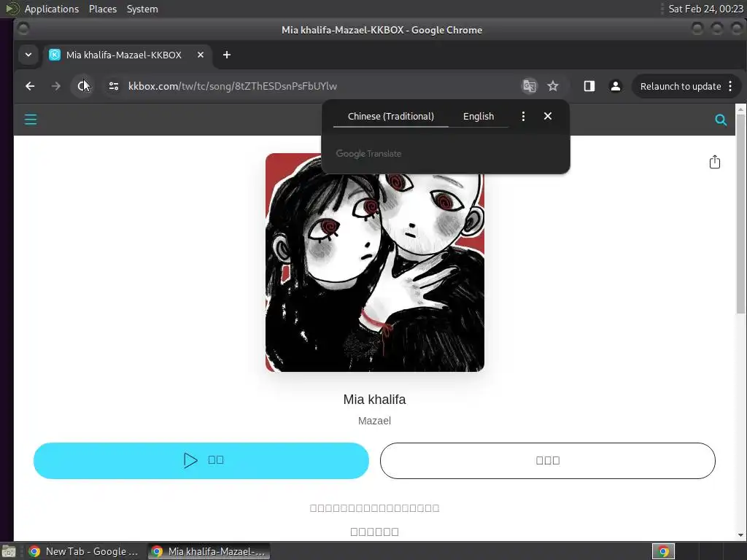
Task: Expand the tab search dropdown
Action: [x=28, y=55]
